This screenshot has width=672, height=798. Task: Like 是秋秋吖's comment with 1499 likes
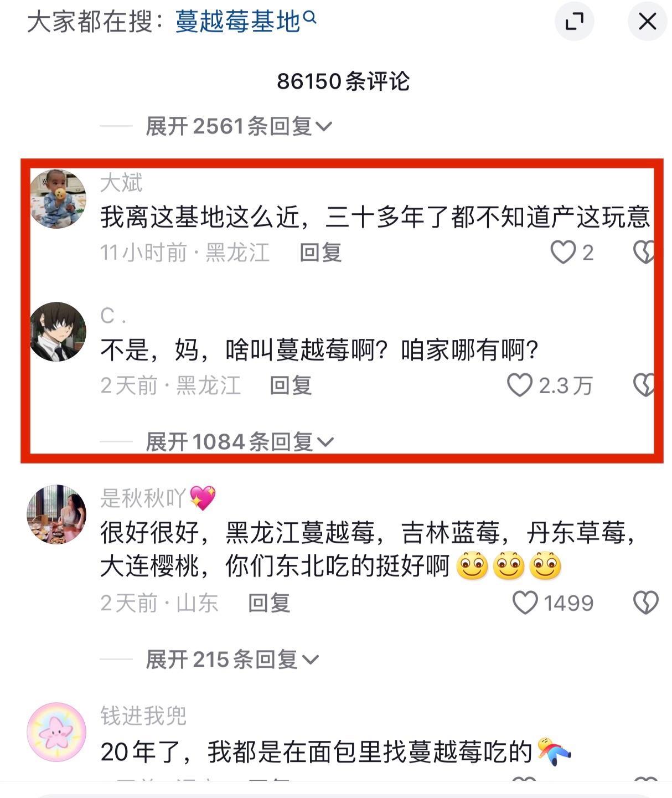tap(525, 603)
